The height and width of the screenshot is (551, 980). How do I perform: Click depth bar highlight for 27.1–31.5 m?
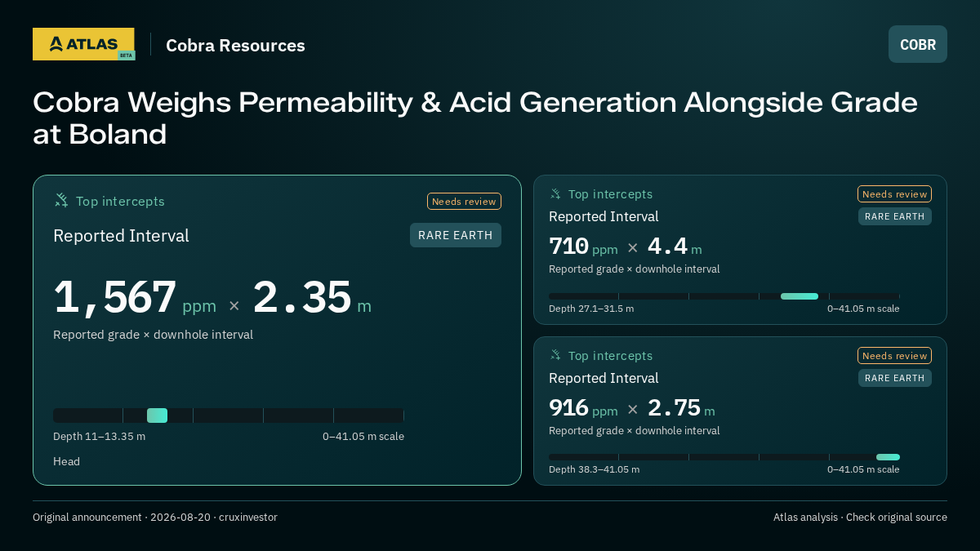800,296
